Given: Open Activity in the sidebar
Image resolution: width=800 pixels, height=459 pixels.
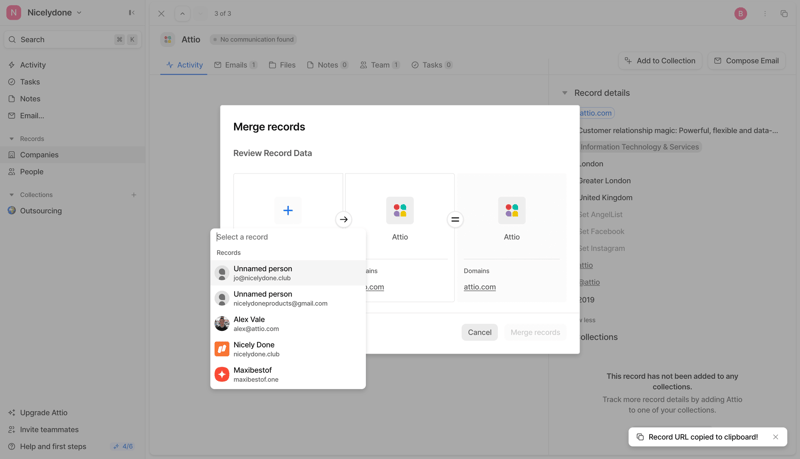Looking at the screenshot, I should pos(33,65).
